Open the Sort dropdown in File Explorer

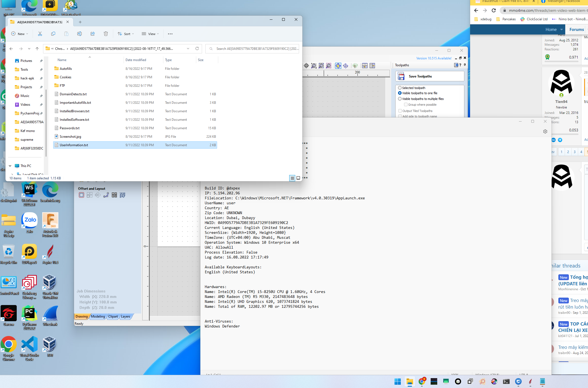coord(126,34)
